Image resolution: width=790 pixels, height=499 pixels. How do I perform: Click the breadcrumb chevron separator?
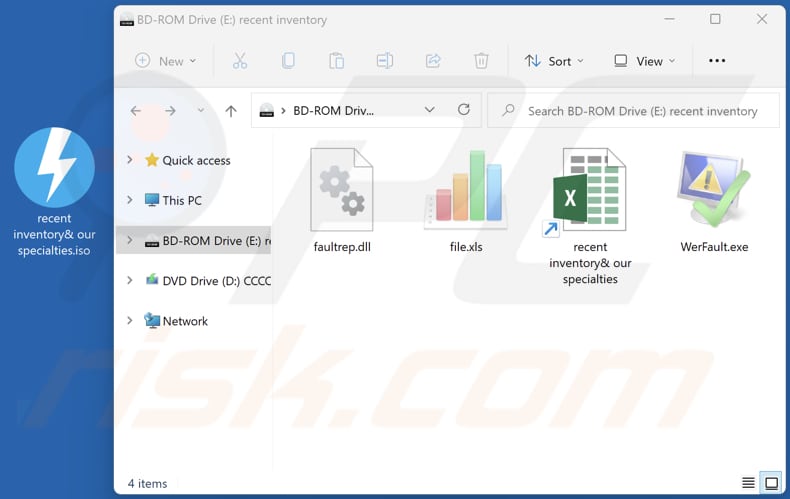click(284, 110)
